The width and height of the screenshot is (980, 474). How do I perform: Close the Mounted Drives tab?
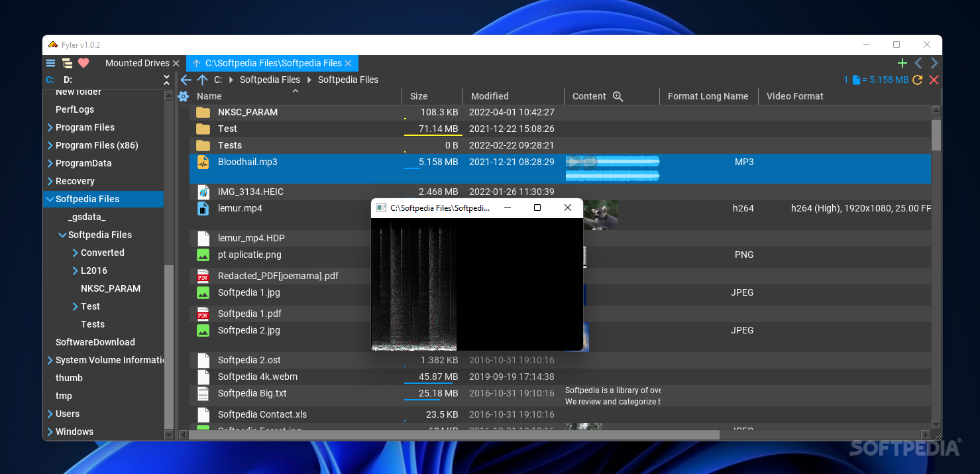(x=176, y=63)
